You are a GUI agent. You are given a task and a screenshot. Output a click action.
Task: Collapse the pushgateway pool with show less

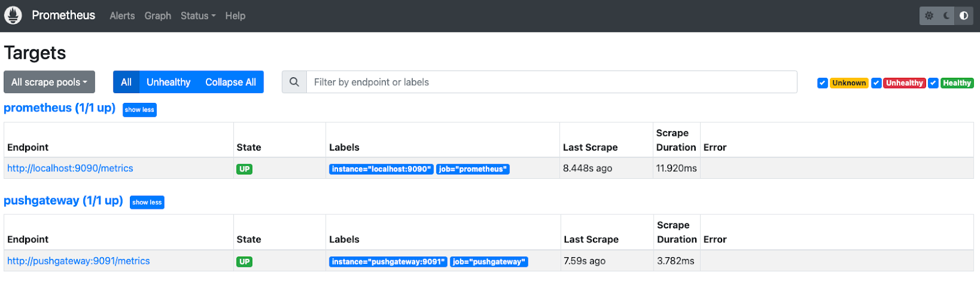point(147,202)
